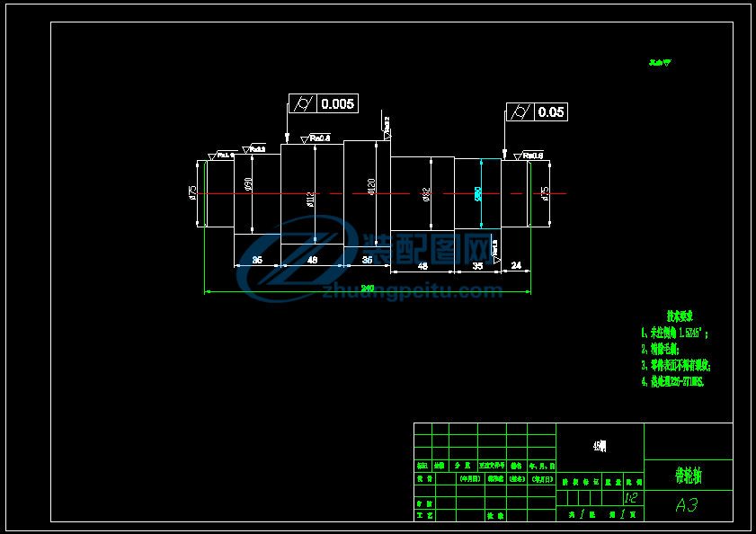Click the technical requirements heading text
This screenshot has width=756, height=534.
click(x=679, y=316)
